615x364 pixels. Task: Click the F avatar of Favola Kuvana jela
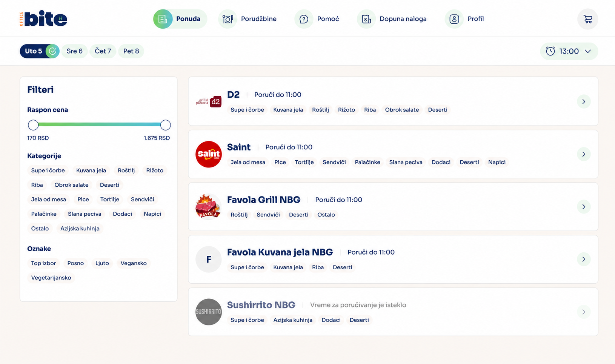(x=209, y=260)
